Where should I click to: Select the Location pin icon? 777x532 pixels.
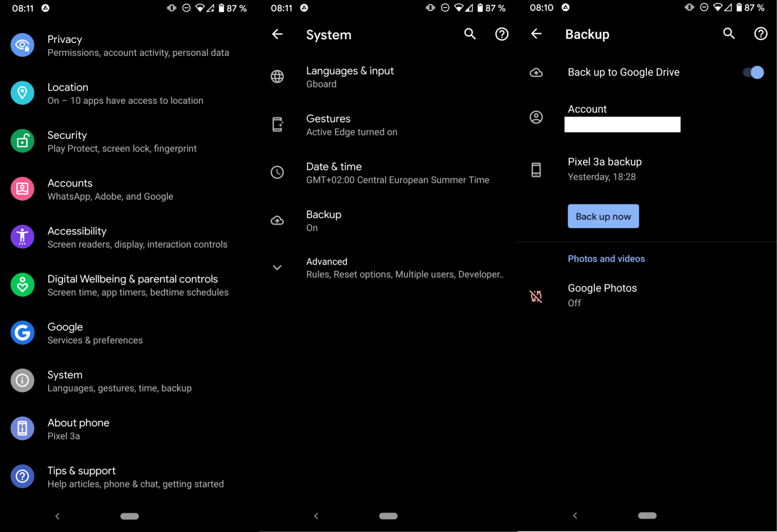click(22, 93)
